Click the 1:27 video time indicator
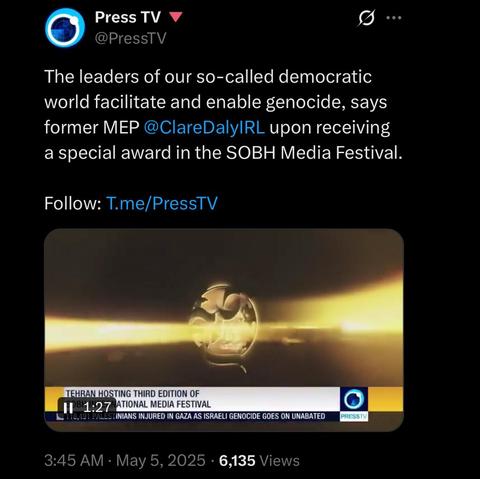This screenshot has width=480, height=479. [x=97, y=407]
